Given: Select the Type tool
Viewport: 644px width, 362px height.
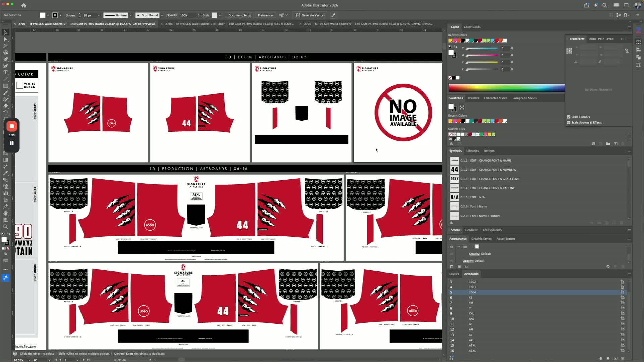Looking at the screenshot, I should pos(5,73).
